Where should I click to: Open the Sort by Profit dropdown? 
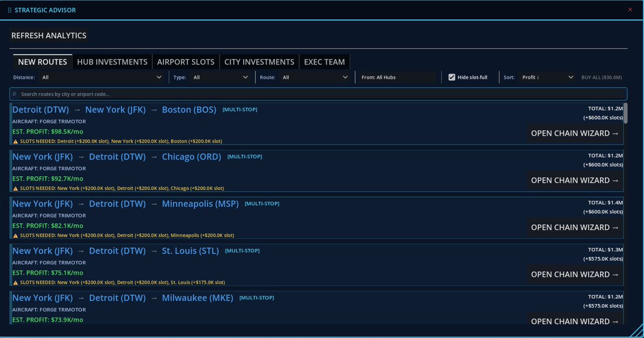point(547,77)
